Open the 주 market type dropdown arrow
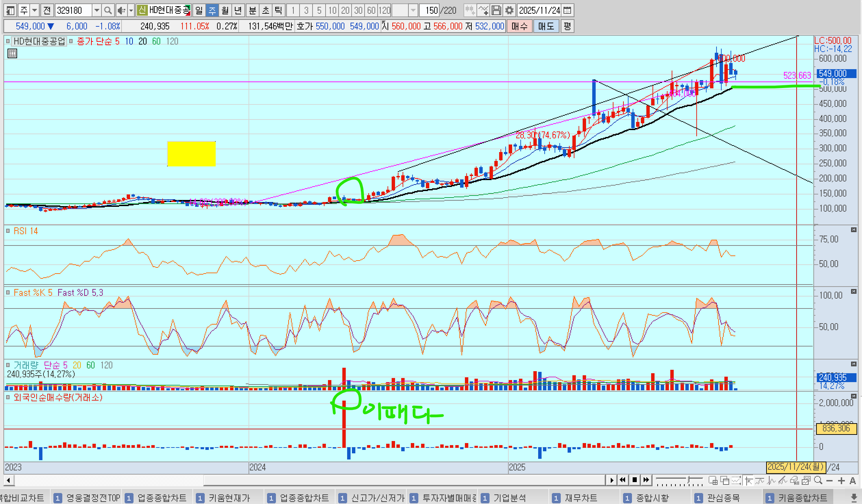The width and height of the screenshot is (862, 504). [x=35, y=11]
